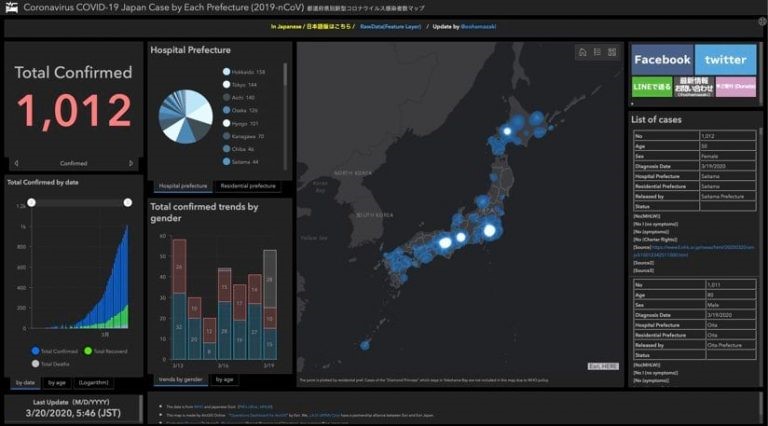Image resolution: width=768 pixels, height=426 pixels.
Task: Click the Facebook share button
Action: pyautogui.click(x=662, y=60)
